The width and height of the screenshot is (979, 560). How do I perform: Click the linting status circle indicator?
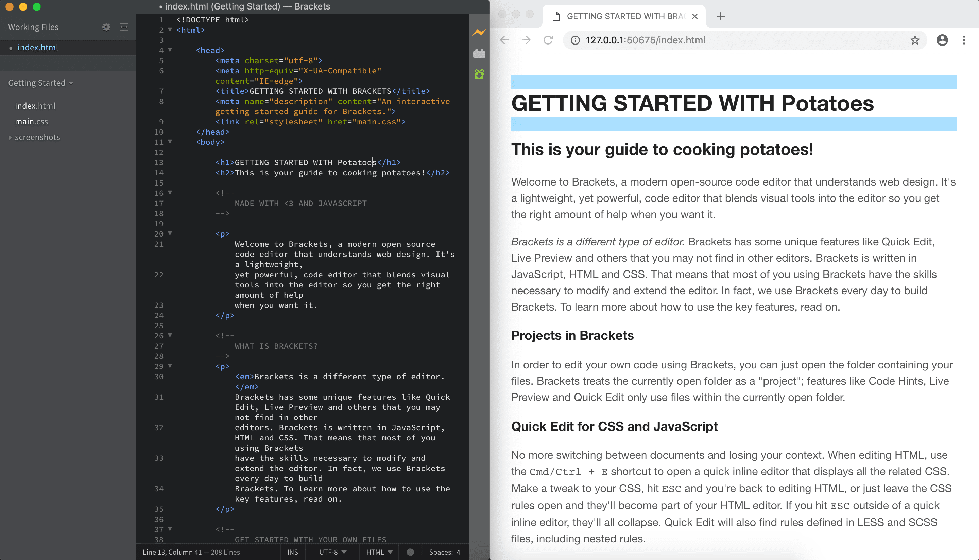(410, 552)
